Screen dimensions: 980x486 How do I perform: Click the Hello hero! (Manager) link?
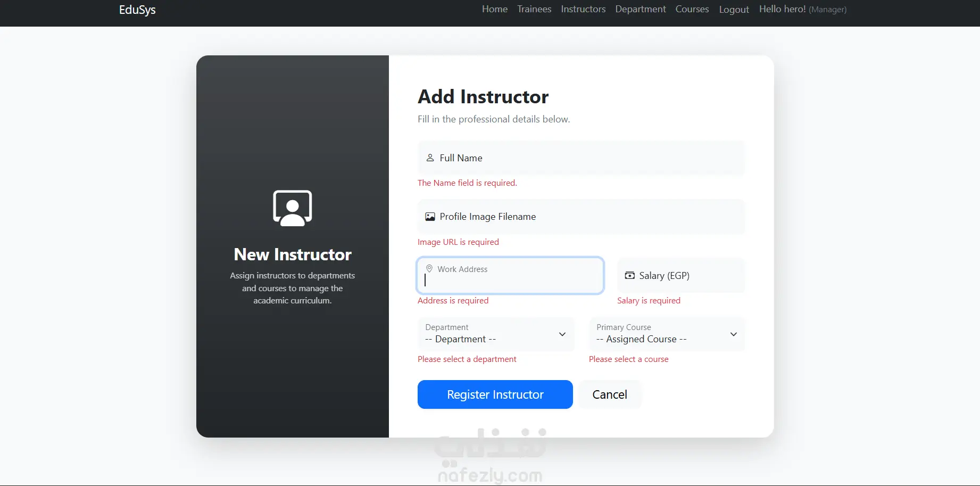click(803, 9)
